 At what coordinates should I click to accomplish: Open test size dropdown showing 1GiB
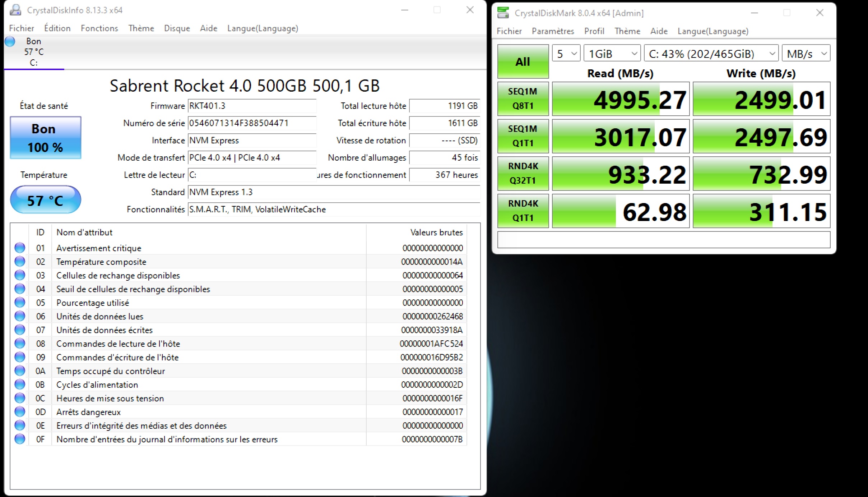(x=612, y=54)
